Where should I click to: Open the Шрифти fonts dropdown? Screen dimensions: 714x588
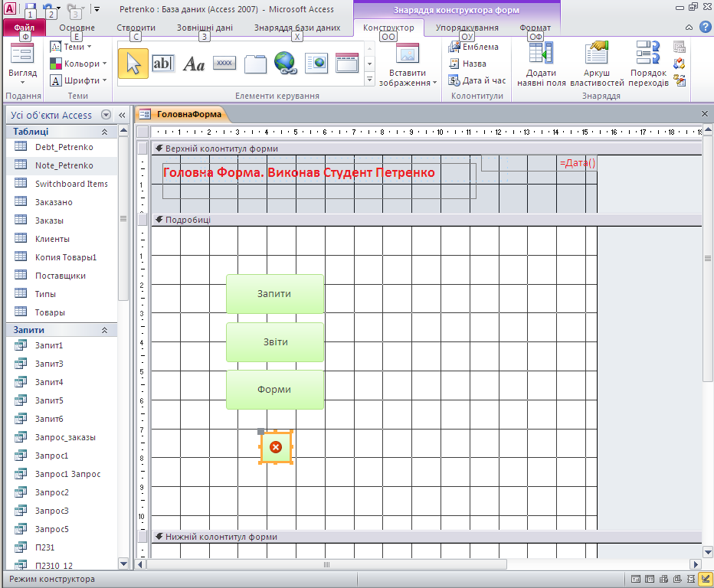coord(78,80)
